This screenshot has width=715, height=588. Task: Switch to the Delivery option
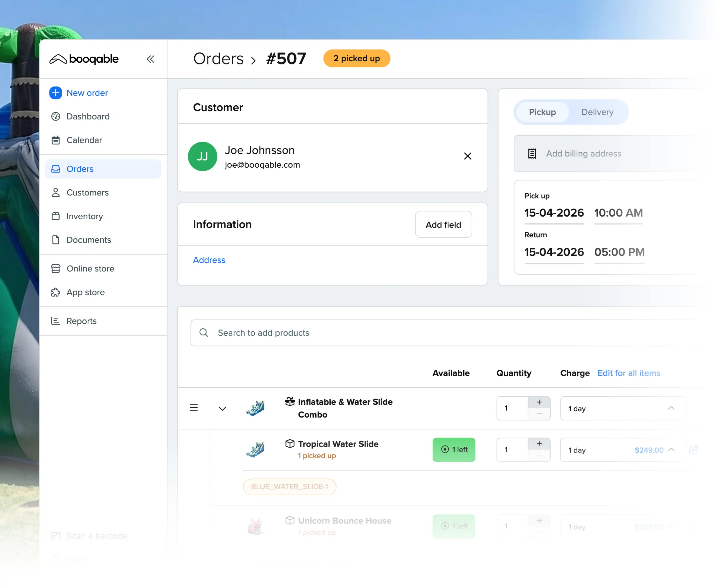coord(597,112)
